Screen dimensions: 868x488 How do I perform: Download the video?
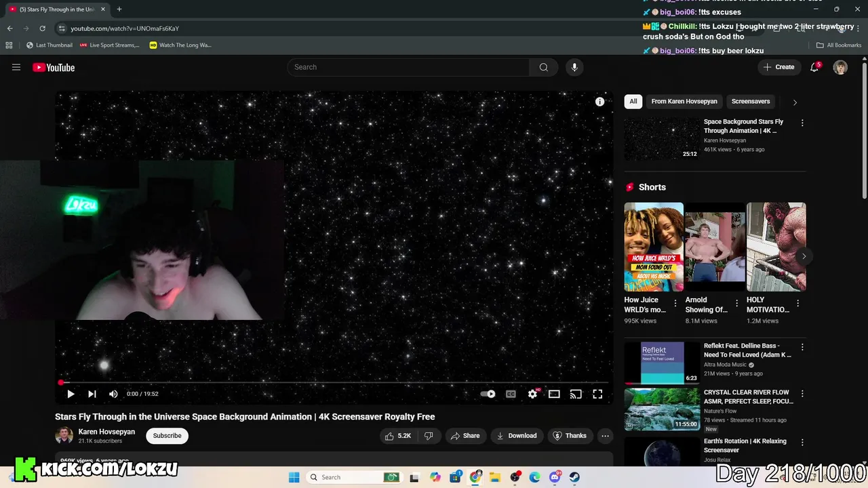tap(517, 436)
